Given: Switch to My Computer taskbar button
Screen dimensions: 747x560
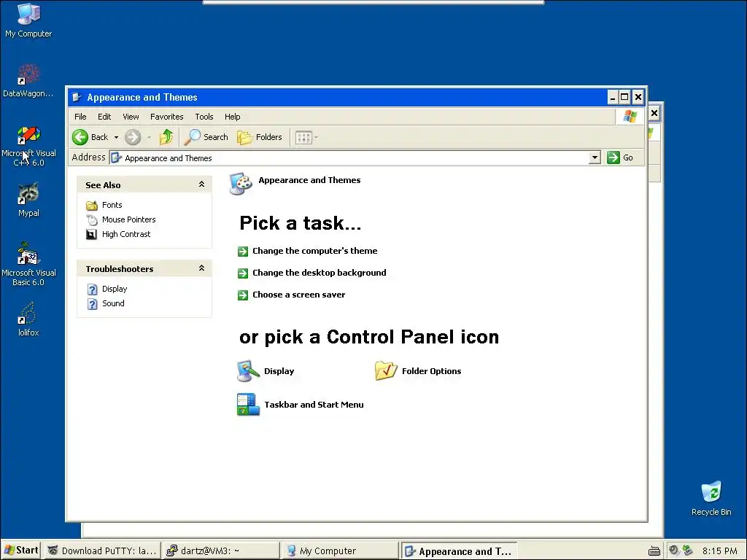Looking at the screenshot, I should (x=339, y=551).
